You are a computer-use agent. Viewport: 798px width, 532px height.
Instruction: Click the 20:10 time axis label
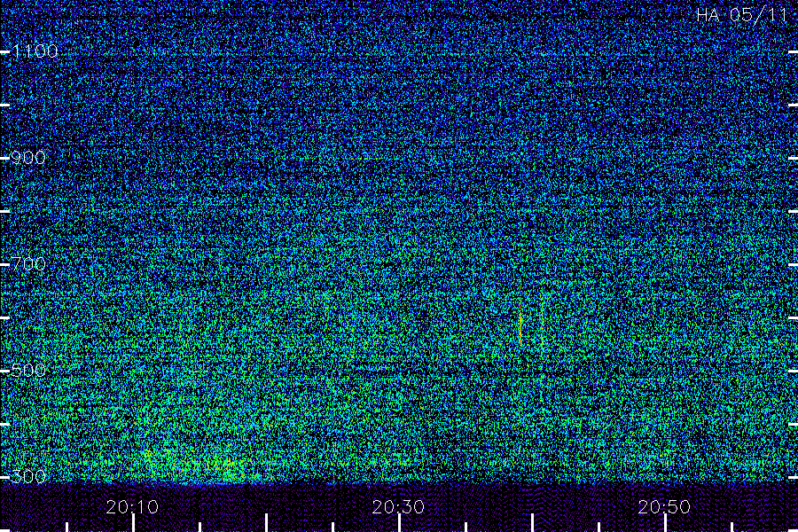132,507
